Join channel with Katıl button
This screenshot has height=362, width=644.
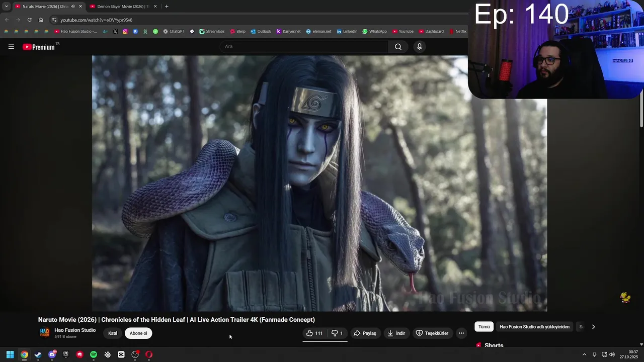coord(113,333)
